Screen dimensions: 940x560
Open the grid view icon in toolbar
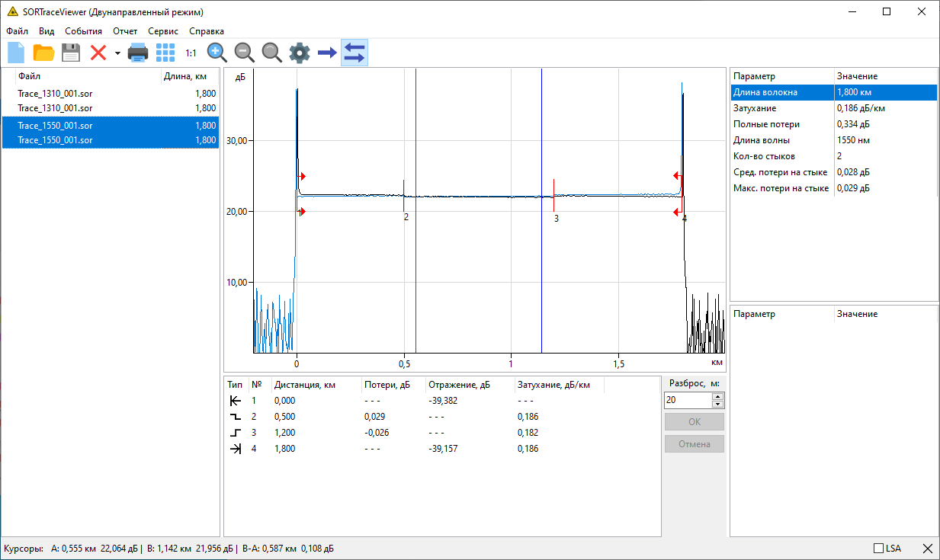[165, 53]
